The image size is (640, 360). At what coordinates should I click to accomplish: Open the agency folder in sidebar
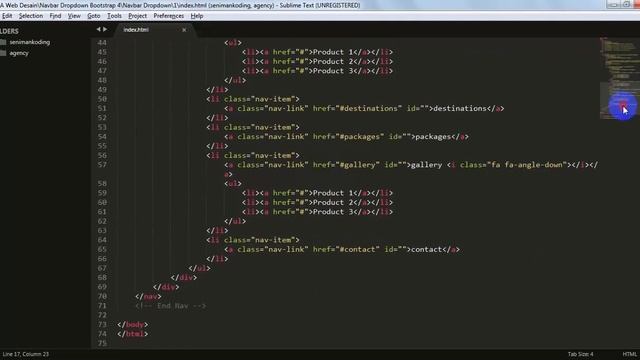(19, 53)
